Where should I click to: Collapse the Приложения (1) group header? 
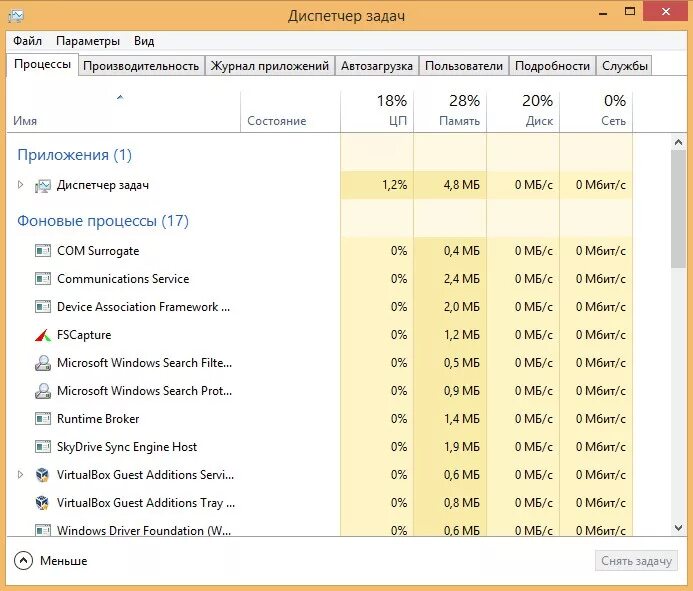click(x=74, y=155)
